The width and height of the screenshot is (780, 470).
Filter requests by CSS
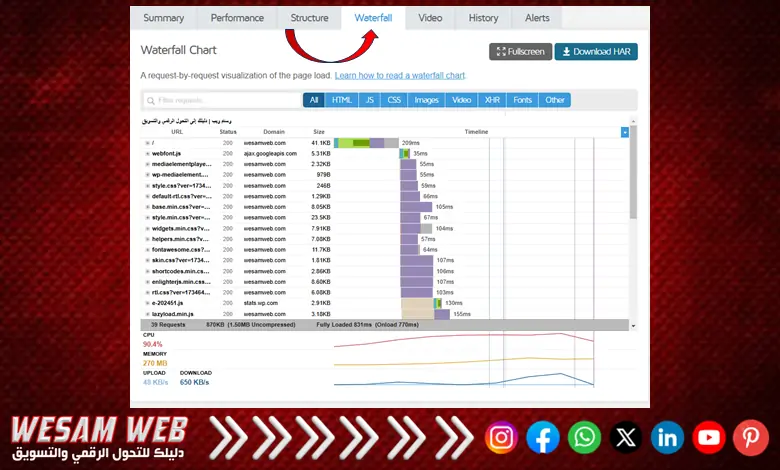pos(394,100)
